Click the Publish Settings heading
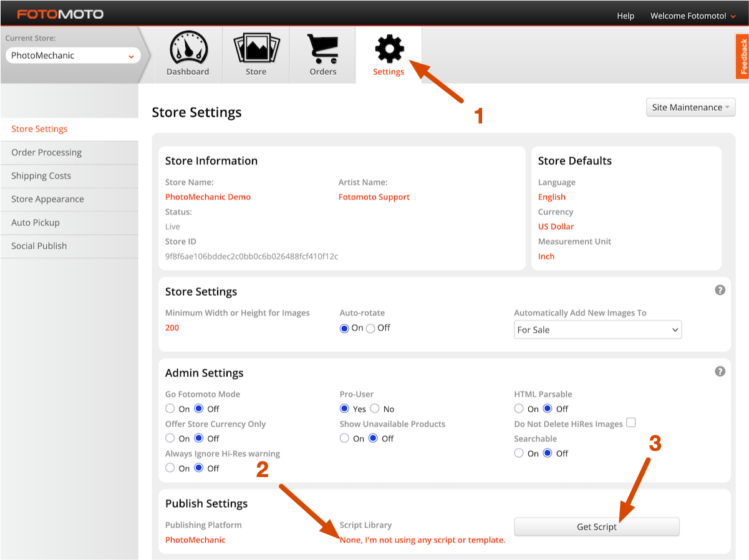The height and width of the screenshot is (560, 749). pyautogui.click(x=206, y=504)
